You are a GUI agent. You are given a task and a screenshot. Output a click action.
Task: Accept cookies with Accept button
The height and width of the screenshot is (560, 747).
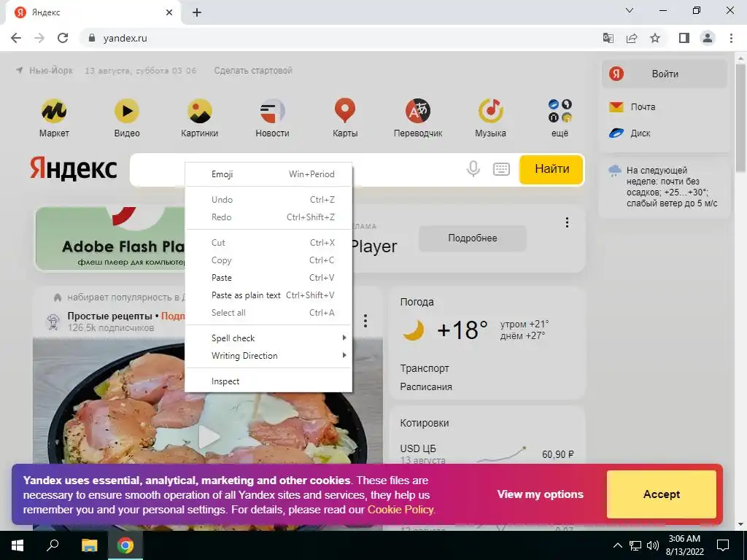tap(661, 494)
